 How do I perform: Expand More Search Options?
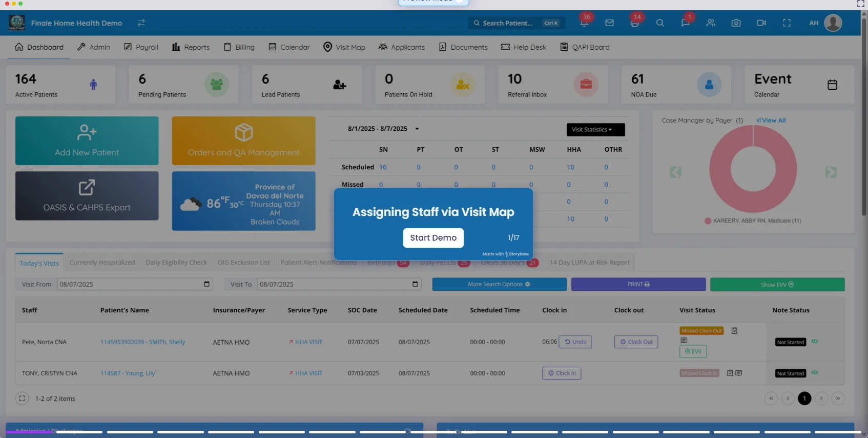pos(499,285)
